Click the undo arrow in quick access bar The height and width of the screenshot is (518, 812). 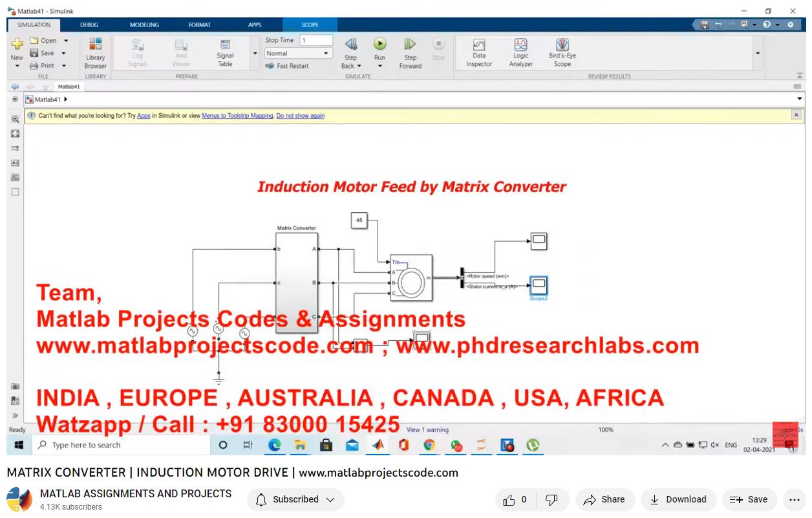tap(718, 25)
